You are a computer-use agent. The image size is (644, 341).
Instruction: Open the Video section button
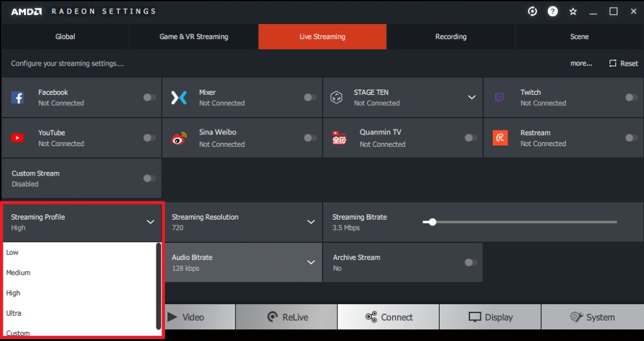[200, 317]
